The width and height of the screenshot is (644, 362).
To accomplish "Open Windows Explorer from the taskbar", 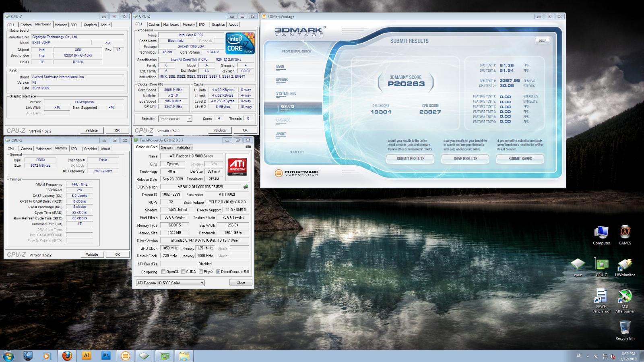I will pos(184,356).
